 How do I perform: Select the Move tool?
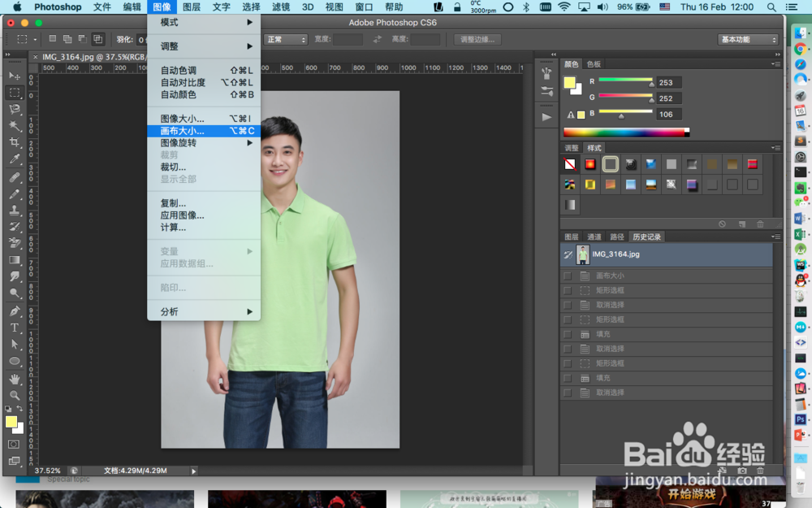15,76
